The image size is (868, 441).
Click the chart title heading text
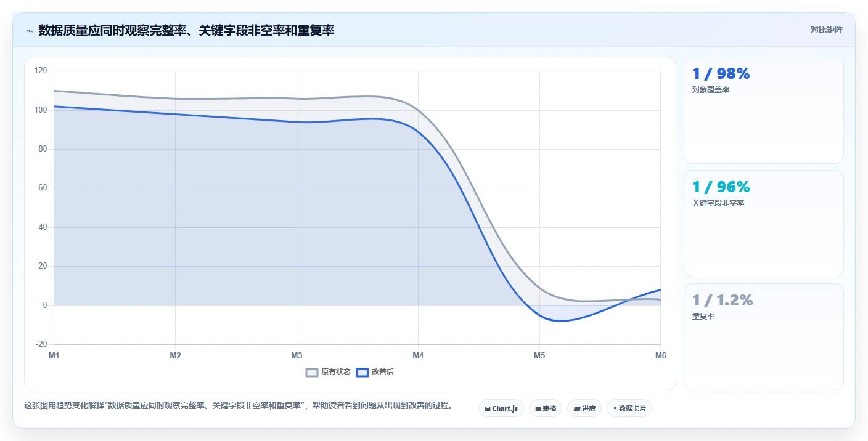[186, 30]
